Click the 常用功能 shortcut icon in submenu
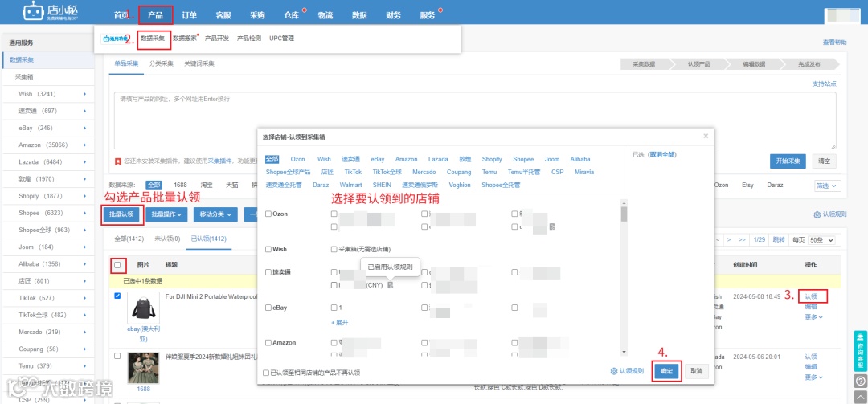 tap(115, 39)
